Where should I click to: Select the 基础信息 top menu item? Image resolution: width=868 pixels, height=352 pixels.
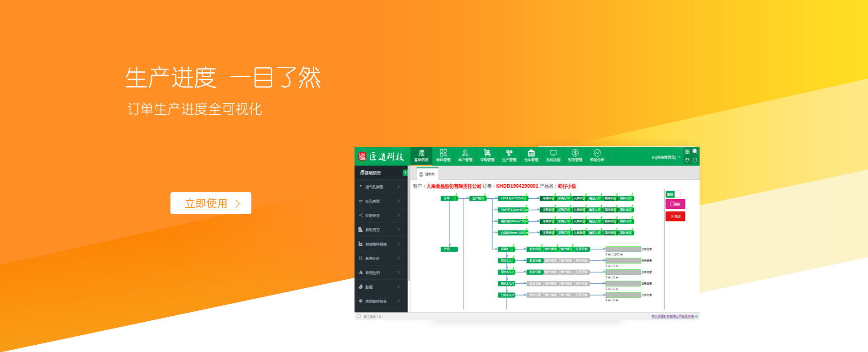pyautogui.click(x=421, y=155)
